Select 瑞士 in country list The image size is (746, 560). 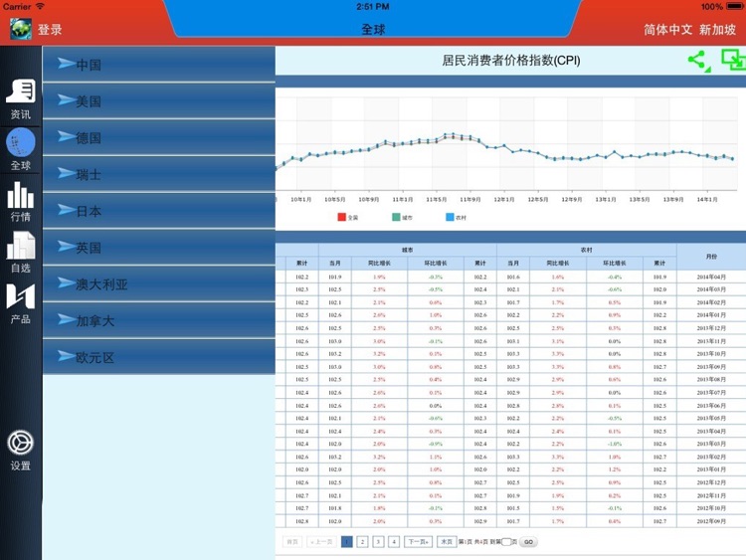pyautogui.click(x=159, y=174)
